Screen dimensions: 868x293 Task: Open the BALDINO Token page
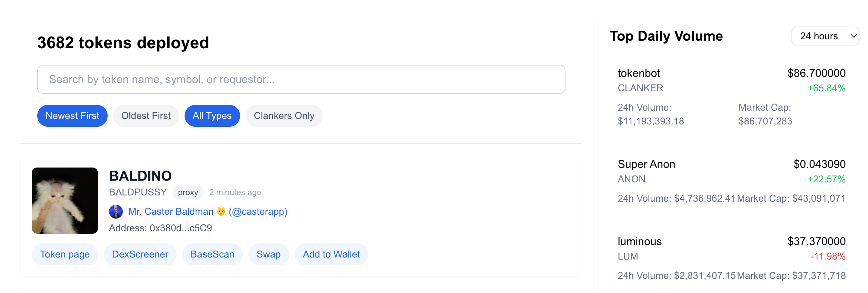(x=65, y=254)
